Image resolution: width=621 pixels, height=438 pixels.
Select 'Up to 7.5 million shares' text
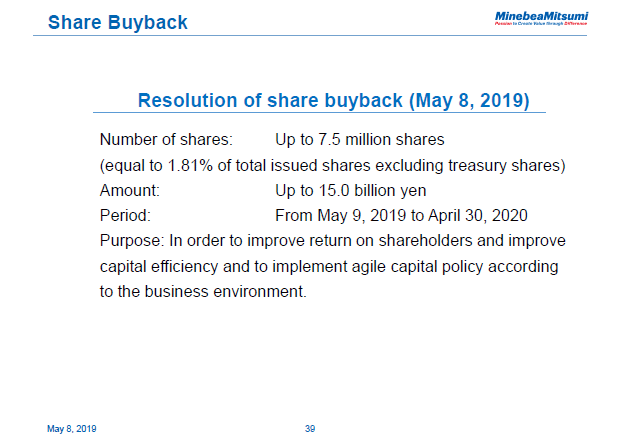point(360,140)
